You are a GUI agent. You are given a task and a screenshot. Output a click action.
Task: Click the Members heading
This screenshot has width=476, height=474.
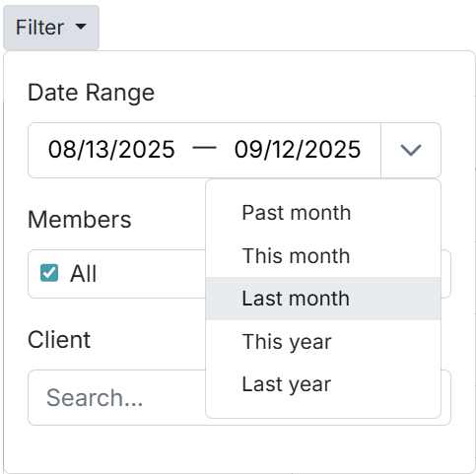pos(80,220)
